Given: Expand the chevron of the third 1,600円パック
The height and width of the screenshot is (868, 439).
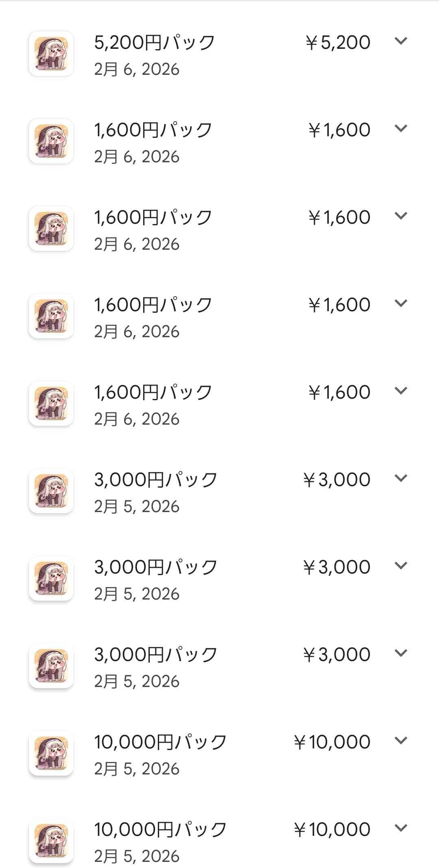Looking at the screenshot, I should [x=401, y=303].
